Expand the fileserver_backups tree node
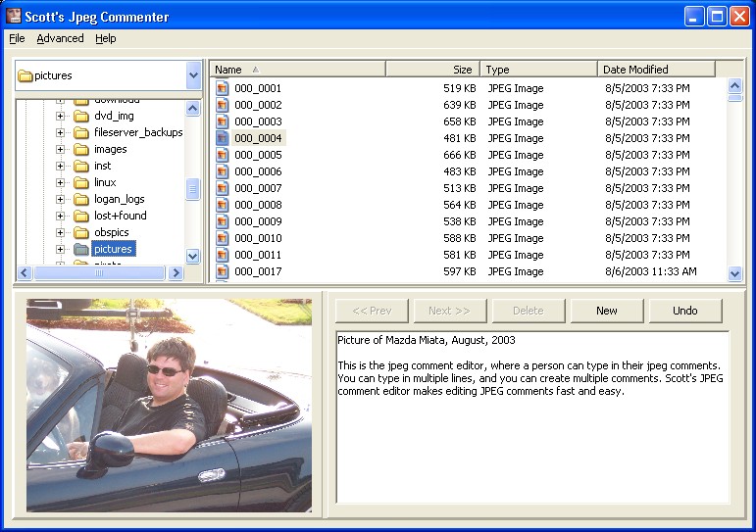Viewport: 756px width, 532px height. tap(60, 132)
